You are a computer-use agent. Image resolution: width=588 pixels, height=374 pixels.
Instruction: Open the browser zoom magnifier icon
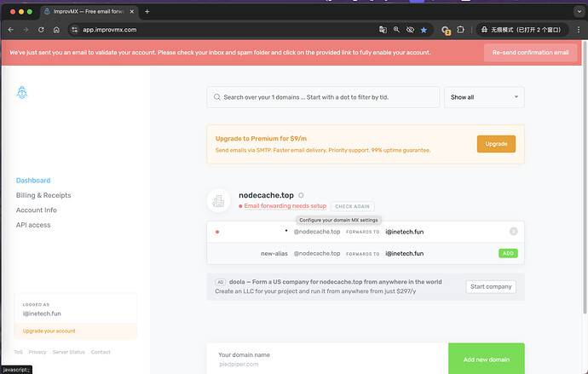[396, 30]
